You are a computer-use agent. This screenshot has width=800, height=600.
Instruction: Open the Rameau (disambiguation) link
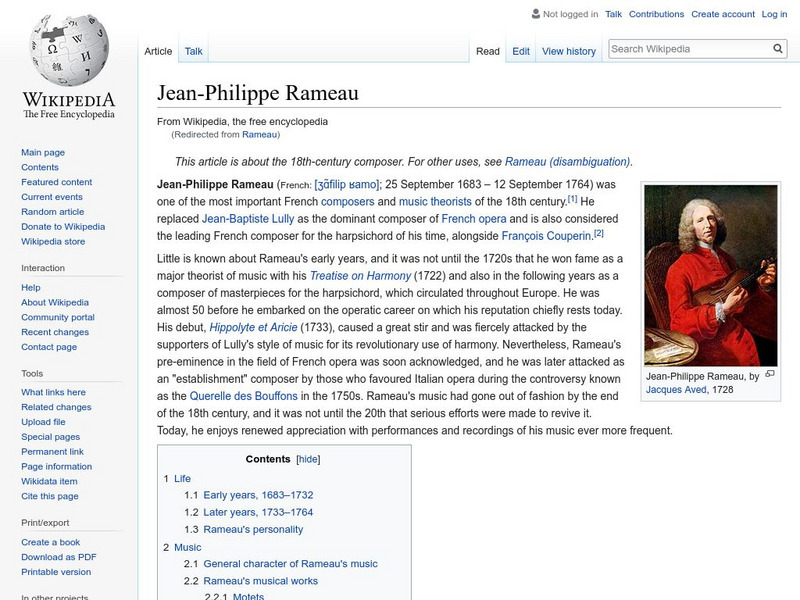[567, 162]
